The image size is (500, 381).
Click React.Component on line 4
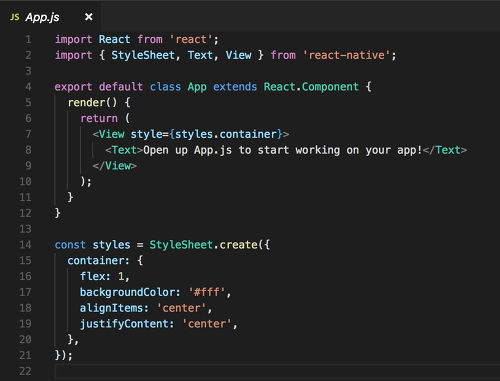(311, 87)
